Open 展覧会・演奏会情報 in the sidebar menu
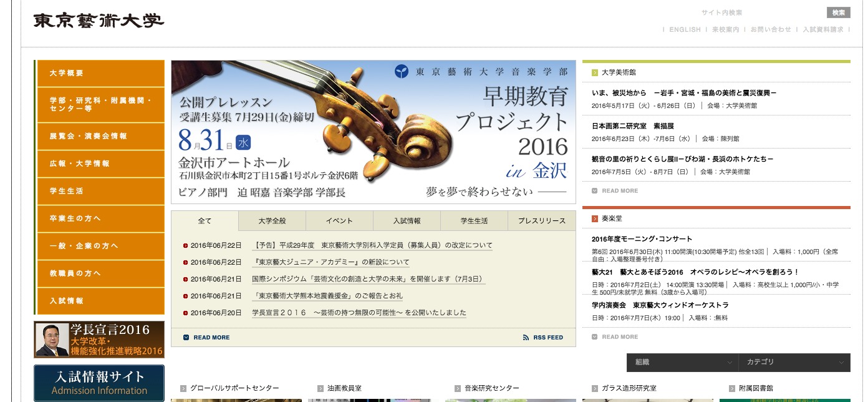 point(100,136)
